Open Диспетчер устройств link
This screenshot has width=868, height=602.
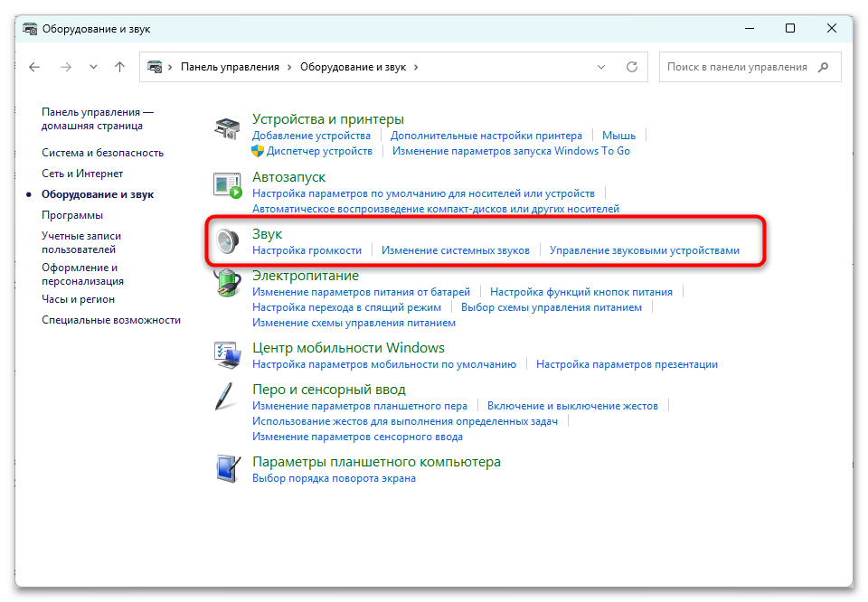tap(319, 151)
